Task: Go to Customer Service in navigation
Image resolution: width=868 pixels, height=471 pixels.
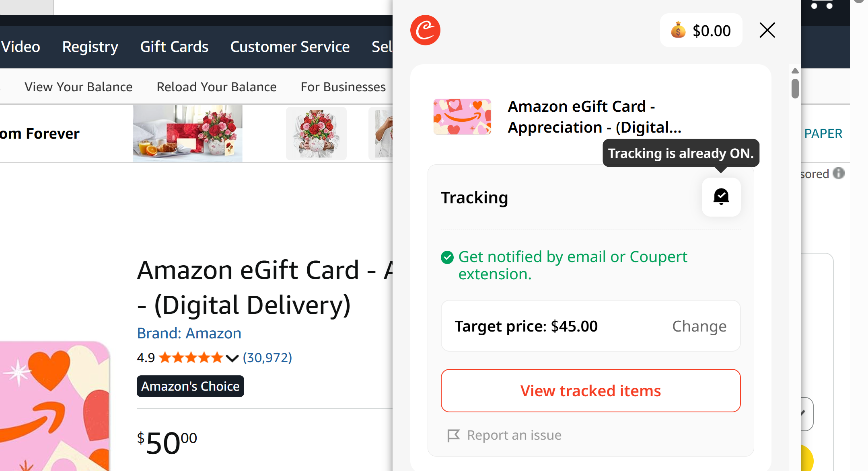Action: click(x=290, y=47)
